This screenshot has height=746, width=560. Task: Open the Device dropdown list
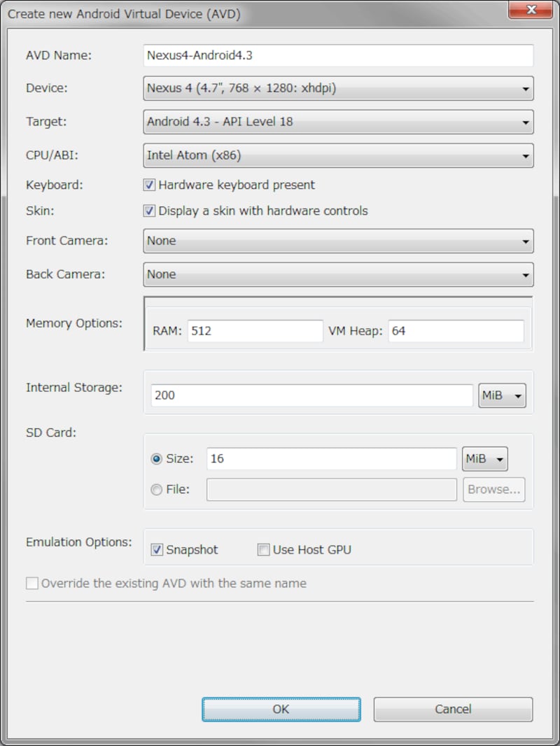(x=338, y=88)
